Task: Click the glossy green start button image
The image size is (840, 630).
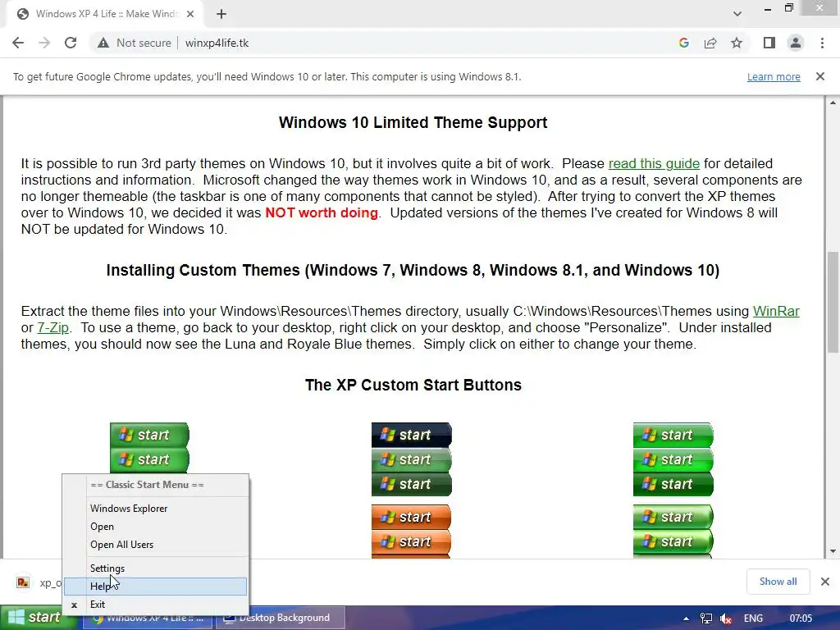Action: (673, 517)
